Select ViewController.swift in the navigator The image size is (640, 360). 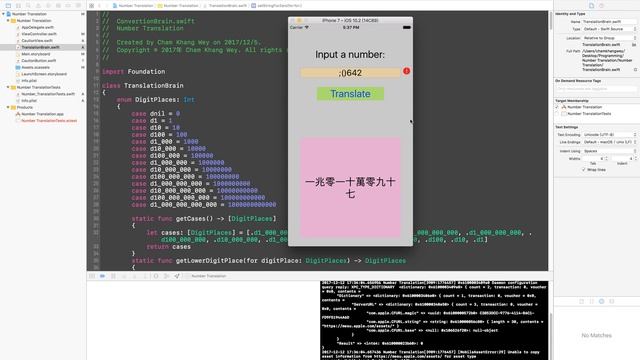pos(39,34)
